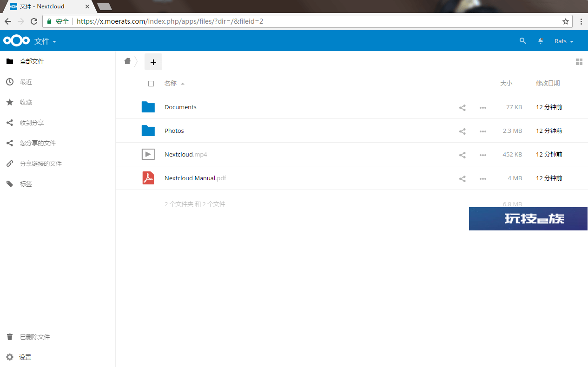Screen dimensions: 588x367
Task: Open the search magnifier icon
Action: 523,41
